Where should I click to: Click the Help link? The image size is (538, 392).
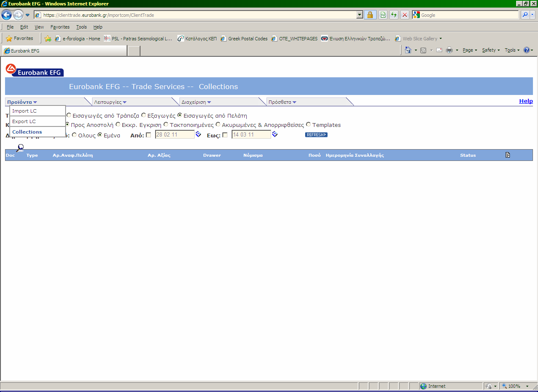[526, 101]
